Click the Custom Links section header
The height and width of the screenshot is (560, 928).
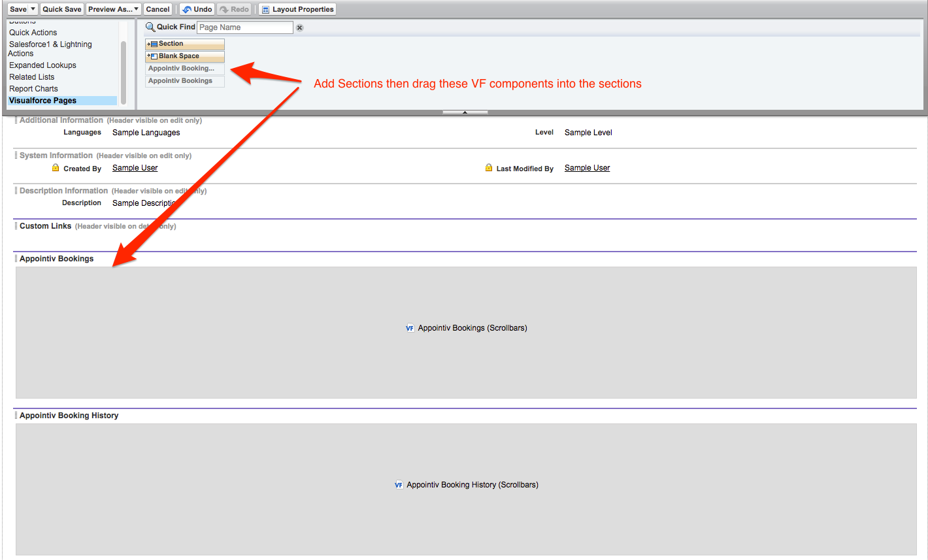point(46,226)
